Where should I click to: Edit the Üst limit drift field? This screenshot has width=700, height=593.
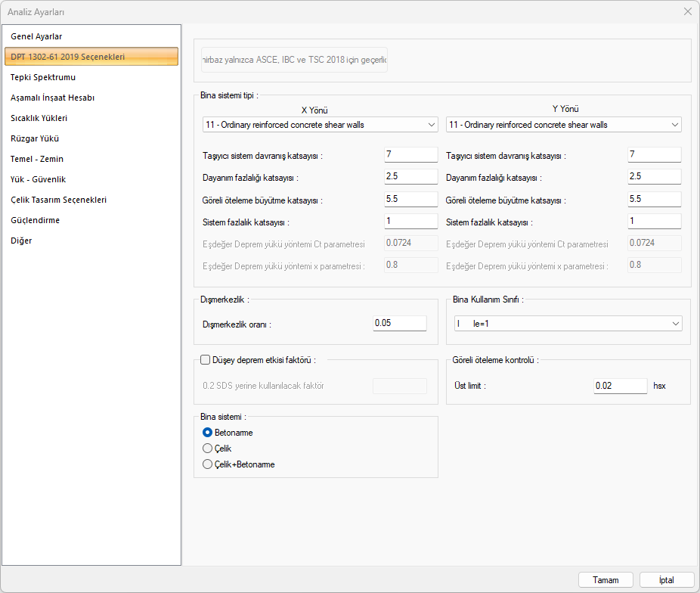pos(620,386)
